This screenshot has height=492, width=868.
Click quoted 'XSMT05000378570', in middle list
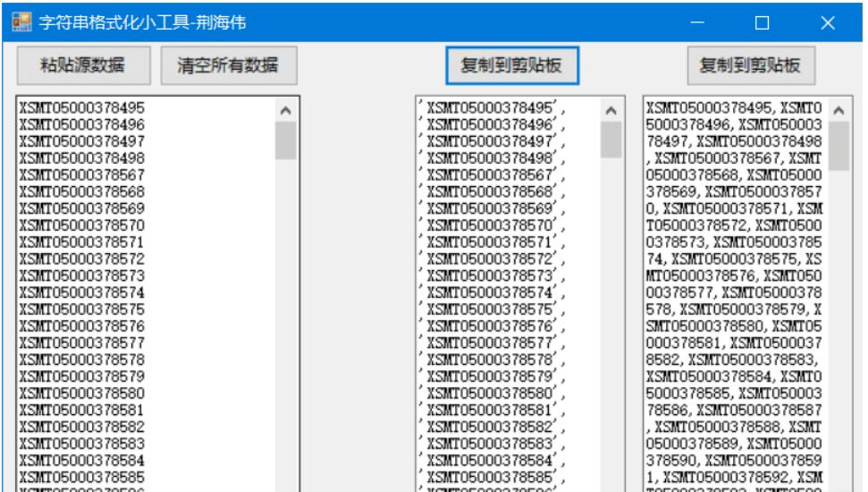pyautogui.click(x=493, y=225)
